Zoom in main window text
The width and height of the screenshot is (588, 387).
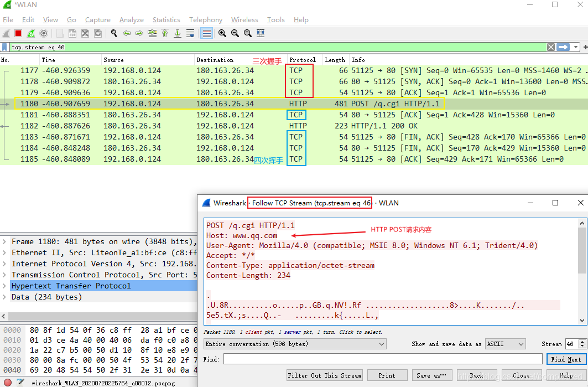coord(222,33)
